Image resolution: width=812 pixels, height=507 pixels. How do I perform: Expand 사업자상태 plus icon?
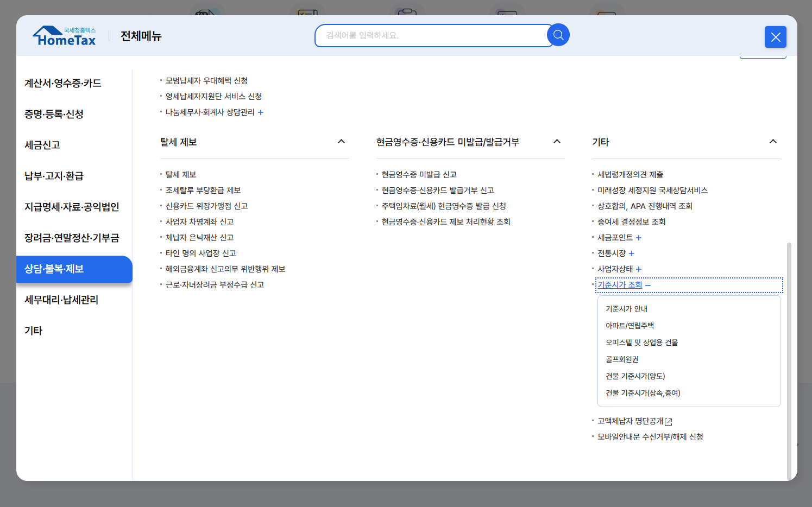639,269
